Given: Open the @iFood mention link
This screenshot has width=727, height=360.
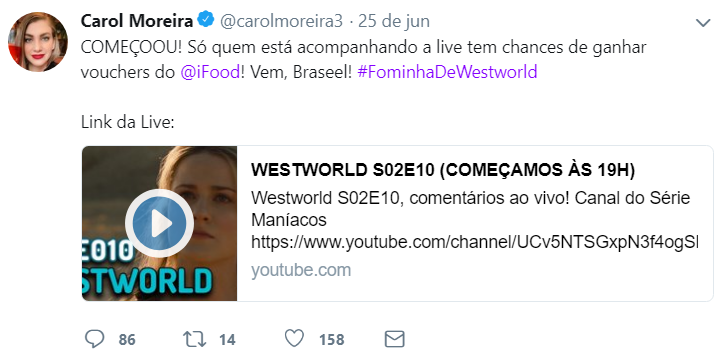Looking at the screenshot, I should (x=210, y=72).
